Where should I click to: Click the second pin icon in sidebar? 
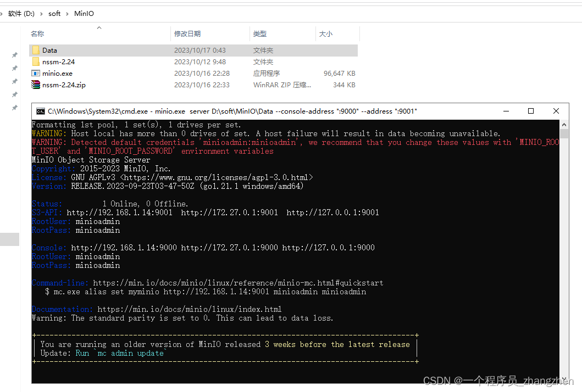point(14,68)
